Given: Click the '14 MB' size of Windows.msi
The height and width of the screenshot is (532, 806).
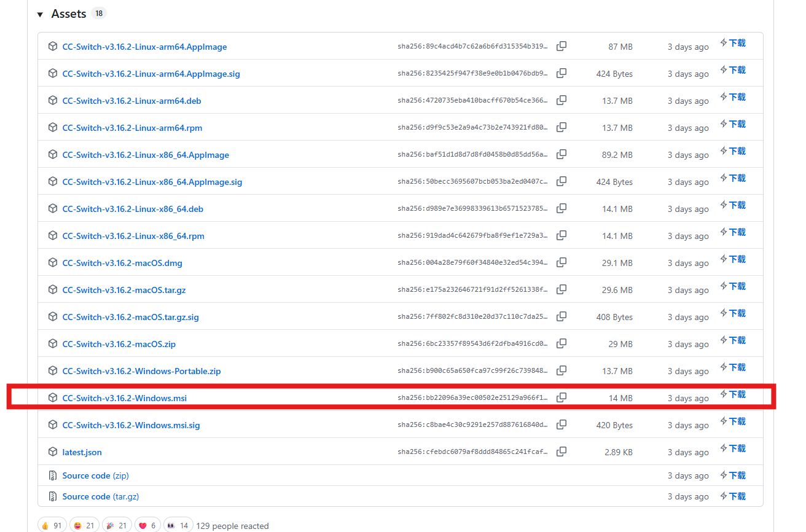Looking at the screenshot, I should (x=620, y=398).
